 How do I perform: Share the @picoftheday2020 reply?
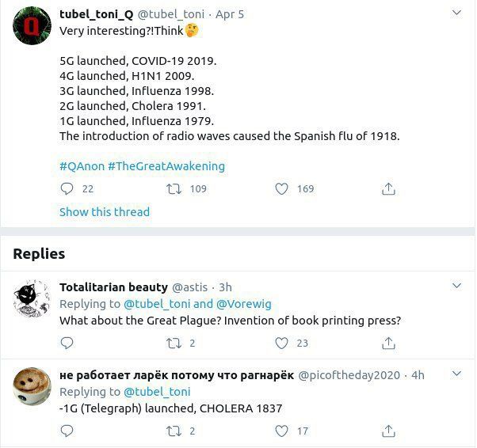388,431
